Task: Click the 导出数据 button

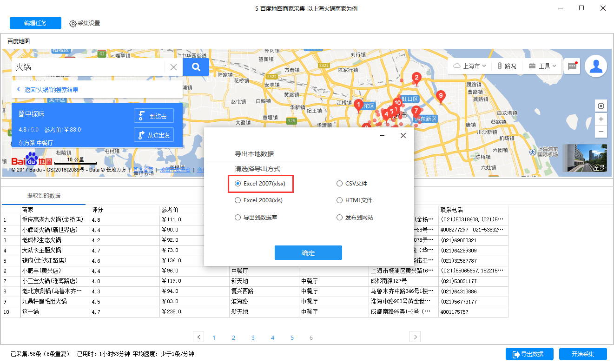Action: point(529,354)
